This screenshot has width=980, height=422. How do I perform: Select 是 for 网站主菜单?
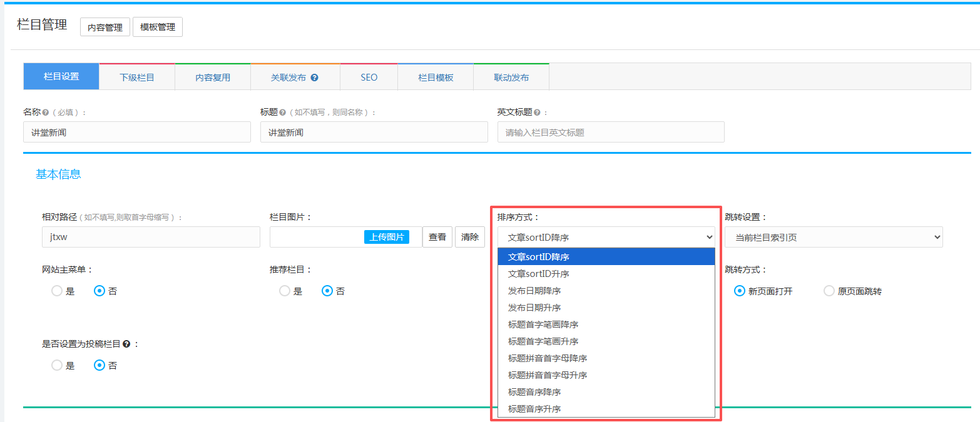pyautogui.click(x=57, y=291)
